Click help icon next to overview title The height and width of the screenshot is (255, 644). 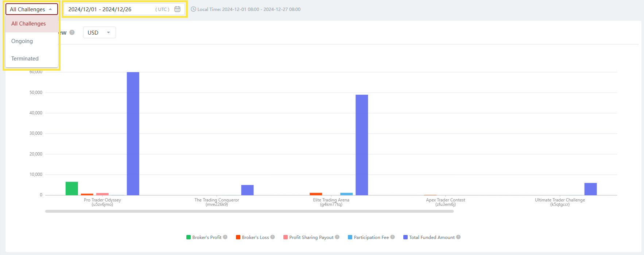(x=72, y=32)
